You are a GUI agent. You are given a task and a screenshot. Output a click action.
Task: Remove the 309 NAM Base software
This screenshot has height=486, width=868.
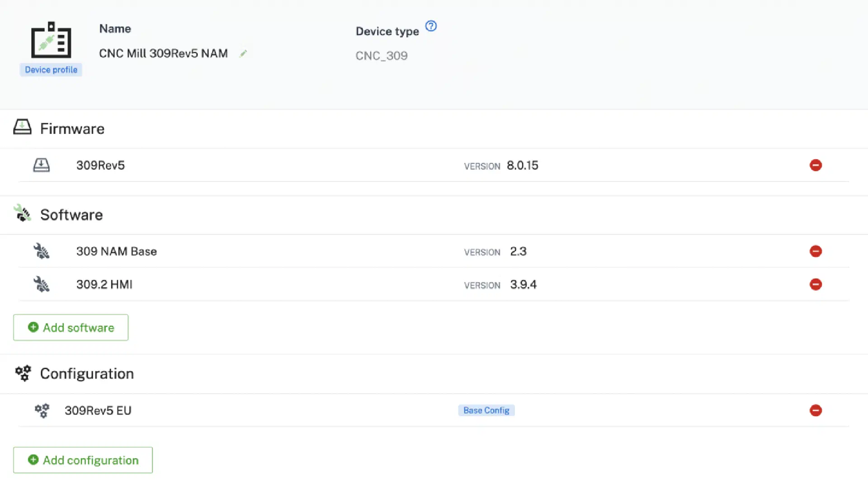pyautogui.click(x=816, y=251)
